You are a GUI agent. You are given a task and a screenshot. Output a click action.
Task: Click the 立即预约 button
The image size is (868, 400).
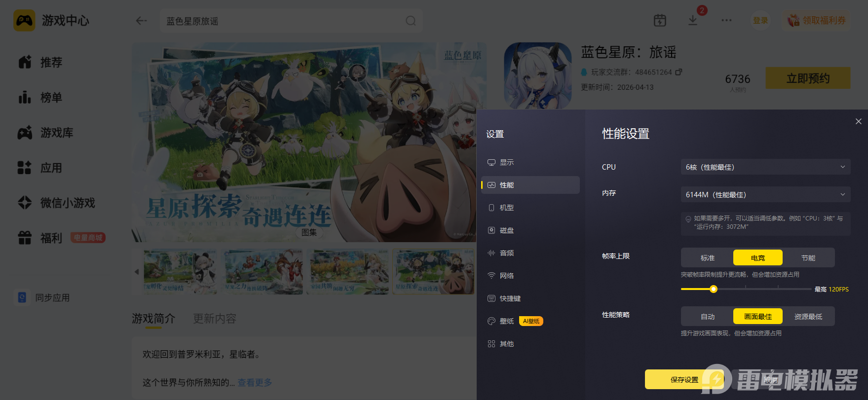808,78
